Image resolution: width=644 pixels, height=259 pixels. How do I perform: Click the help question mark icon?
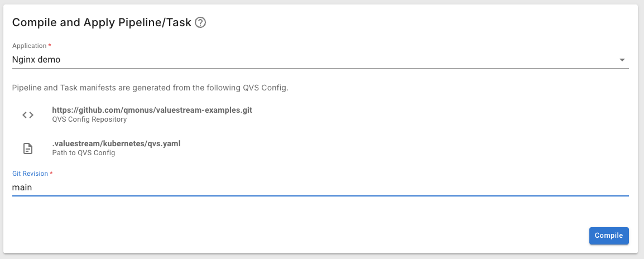(x=201, y=23)
